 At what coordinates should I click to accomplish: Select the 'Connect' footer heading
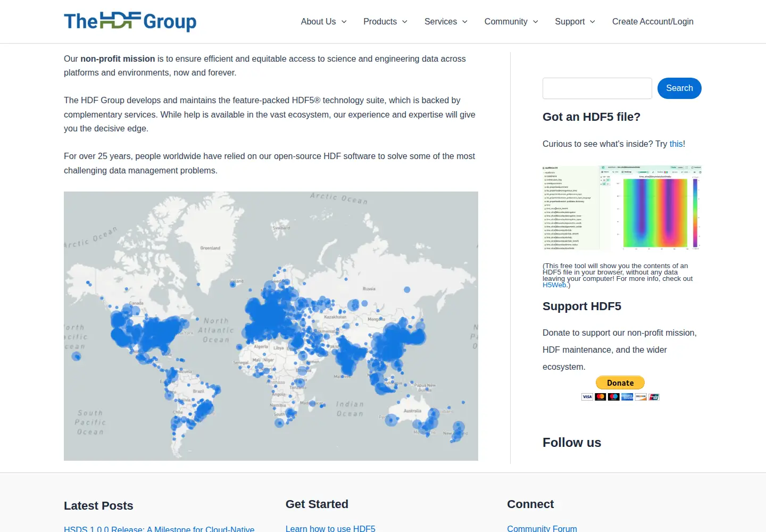pyautogui.click(x=530, y=504)
